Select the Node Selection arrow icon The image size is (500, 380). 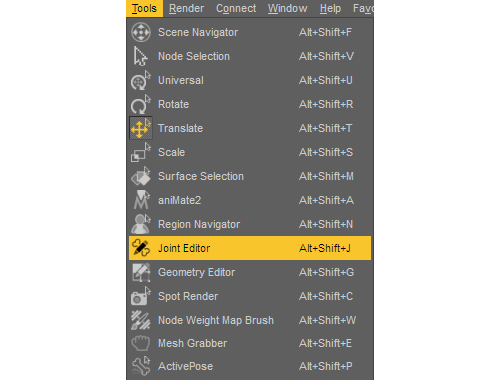[140, 56]
